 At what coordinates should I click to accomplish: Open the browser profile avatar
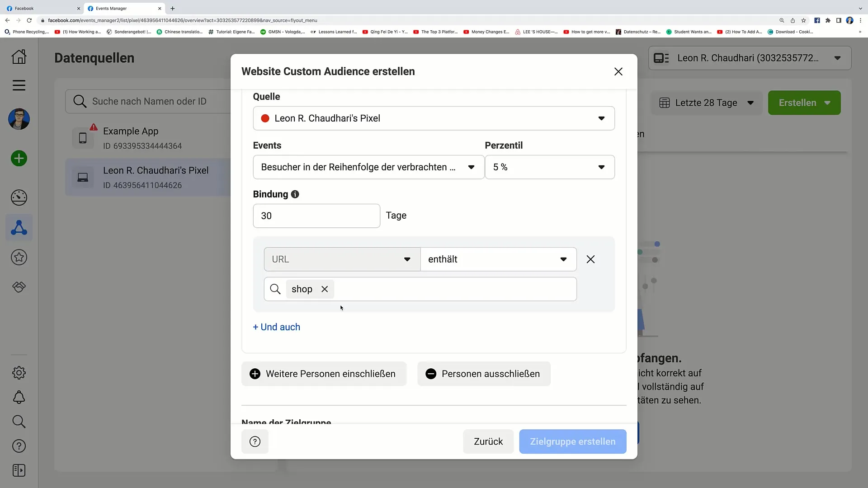coord(849,20)
